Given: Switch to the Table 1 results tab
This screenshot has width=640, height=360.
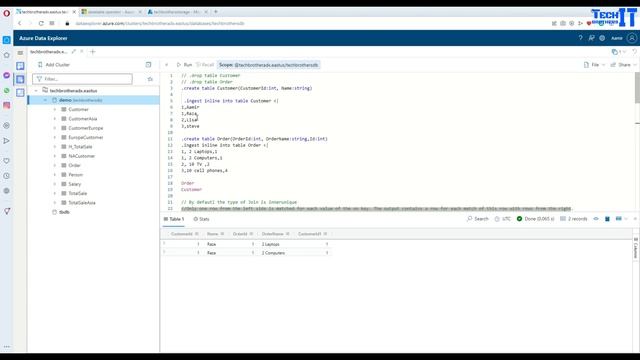Looking at the screenshot, I should click(x=174, y=219).
